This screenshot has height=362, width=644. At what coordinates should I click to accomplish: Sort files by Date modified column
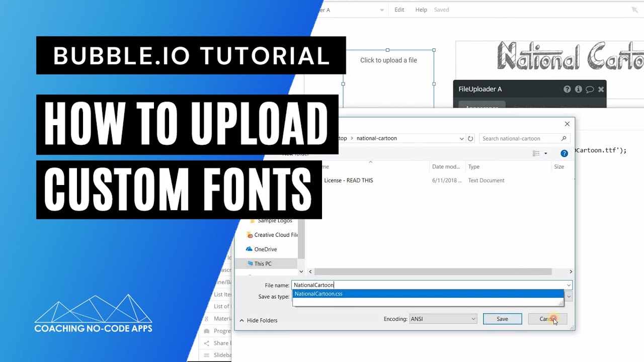[446, 167]
